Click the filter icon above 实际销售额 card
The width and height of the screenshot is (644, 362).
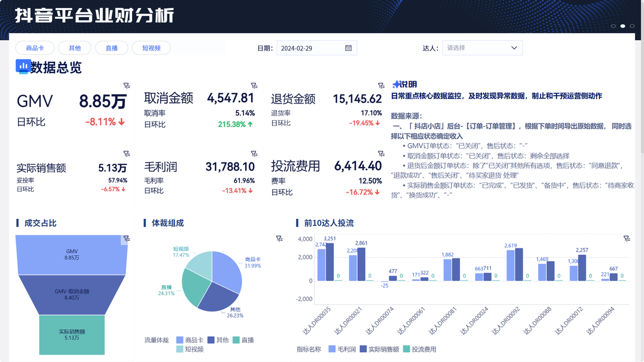tap(127, 154)
